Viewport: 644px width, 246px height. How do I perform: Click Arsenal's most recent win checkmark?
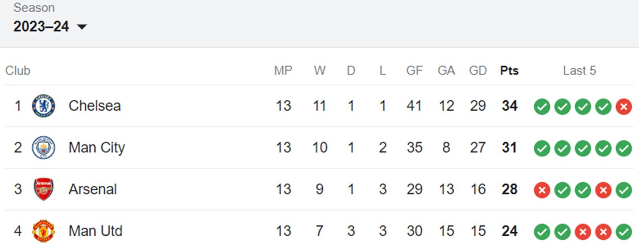(624, 190)
